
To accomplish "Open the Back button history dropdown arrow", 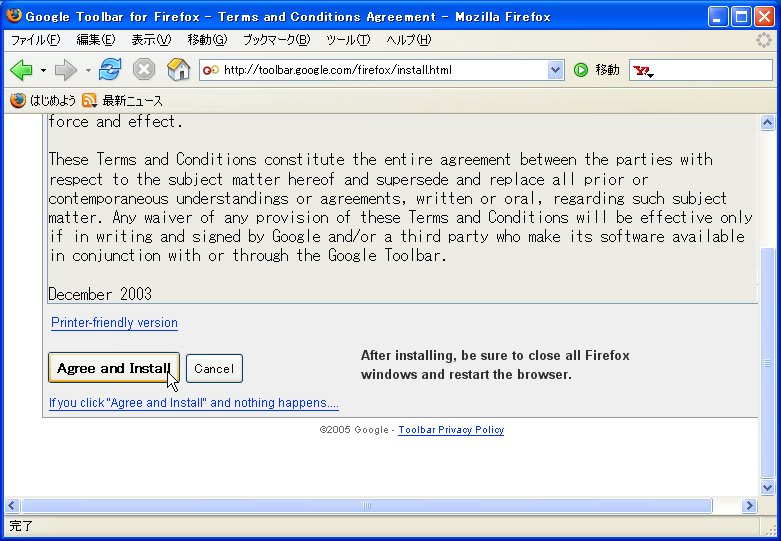I will (43, 71).
